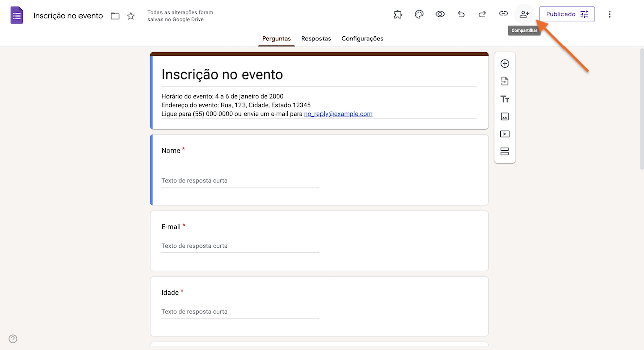
Task: Preview the form using the eye icon
Action: tap(440, 14)
